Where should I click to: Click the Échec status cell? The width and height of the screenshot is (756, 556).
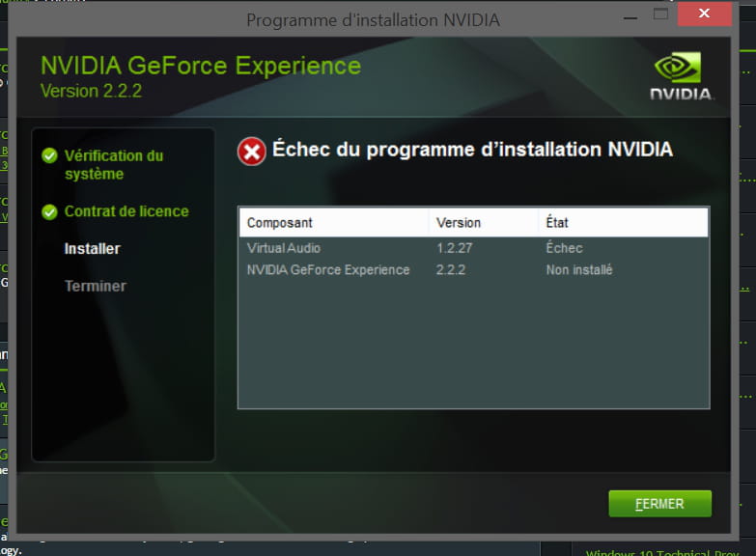pyautogui.click(x=564, y=247)
